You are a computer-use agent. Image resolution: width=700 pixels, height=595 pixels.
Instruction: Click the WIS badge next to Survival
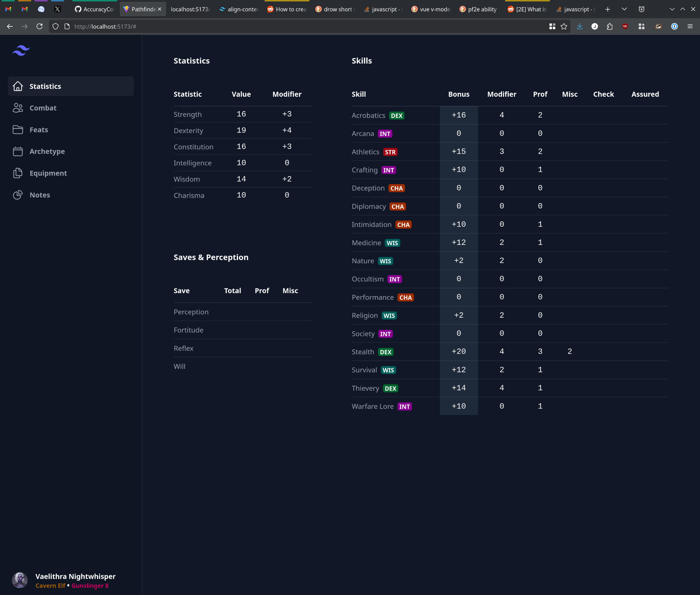click(388, 370)
